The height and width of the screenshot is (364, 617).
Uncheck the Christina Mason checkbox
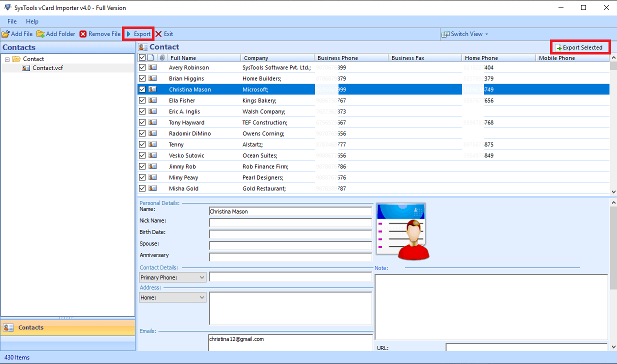142,89
